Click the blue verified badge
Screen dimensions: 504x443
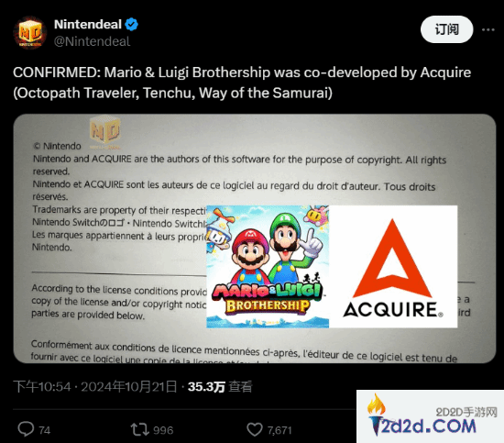pyautogui.click(x=131, y=25)
